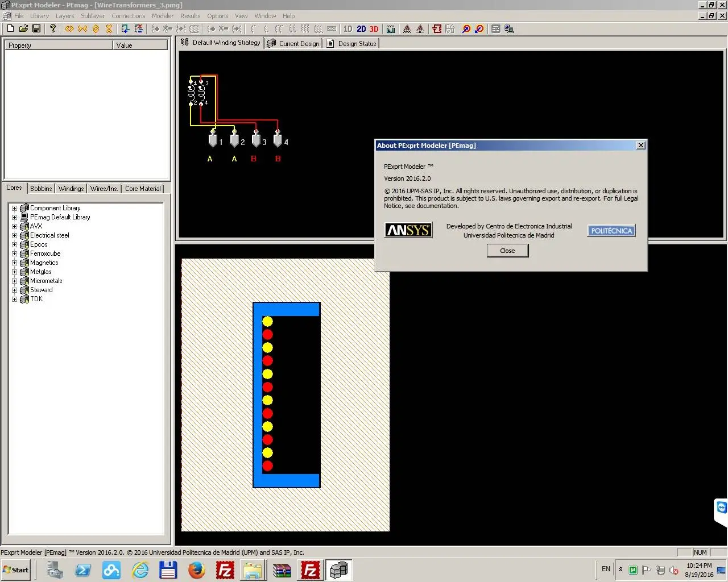Switch to the Windings tab

71,189
